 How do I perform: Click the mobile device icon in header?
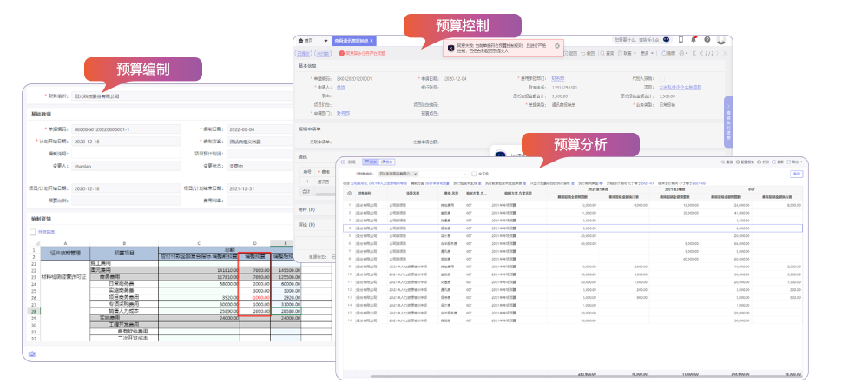[681, 40]
